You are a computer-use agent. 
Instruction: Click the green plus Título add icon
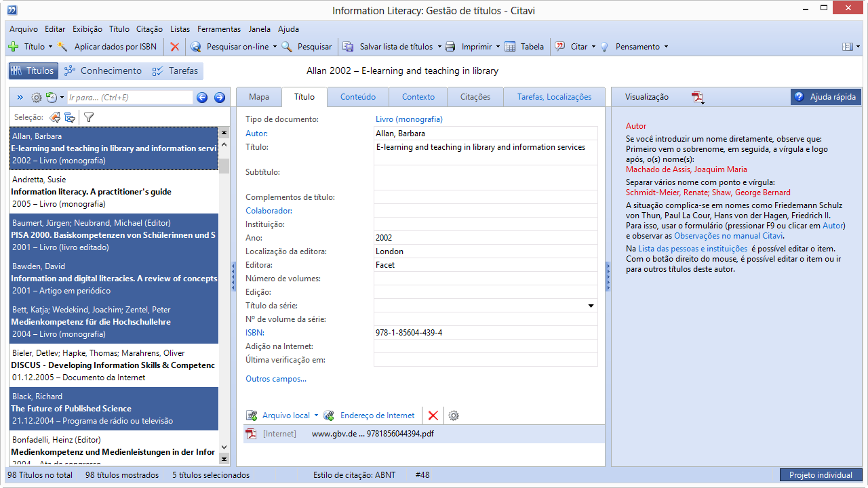(13, 47)
